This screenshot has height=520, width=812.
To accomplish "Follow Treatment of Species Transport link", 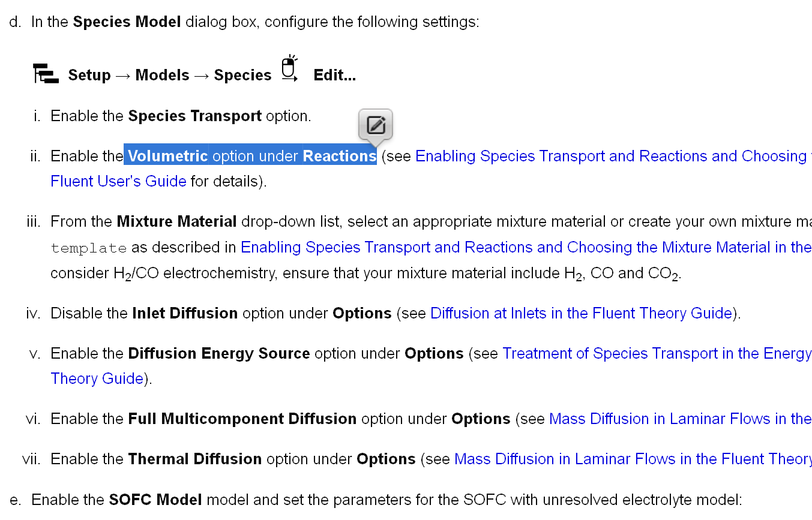I will tap(657, 354).
